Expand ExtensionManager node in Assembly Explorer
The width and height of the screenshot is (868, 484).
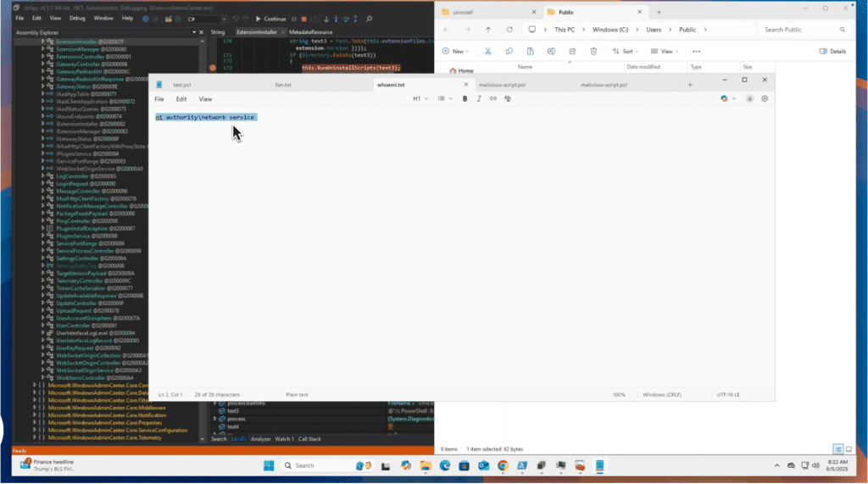(42, 48)
